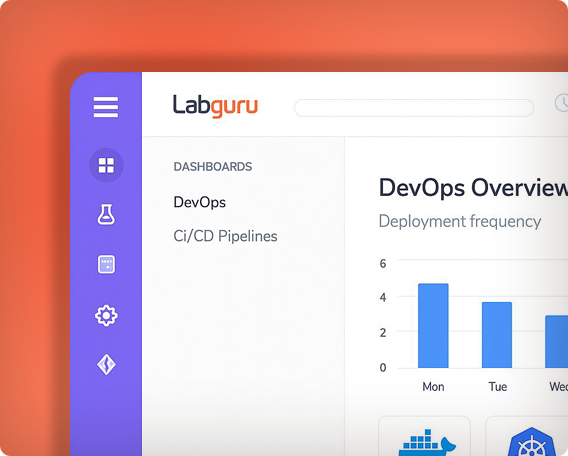
Task: Click the Mon axis label
Action: tap(433, 387)
